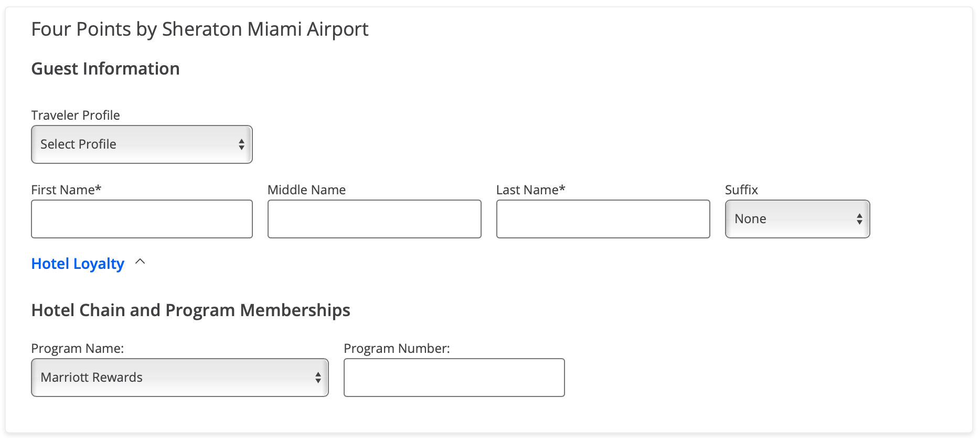Open the Suffix dropdown showing None

pyautogui.click(x=797, y=219)
